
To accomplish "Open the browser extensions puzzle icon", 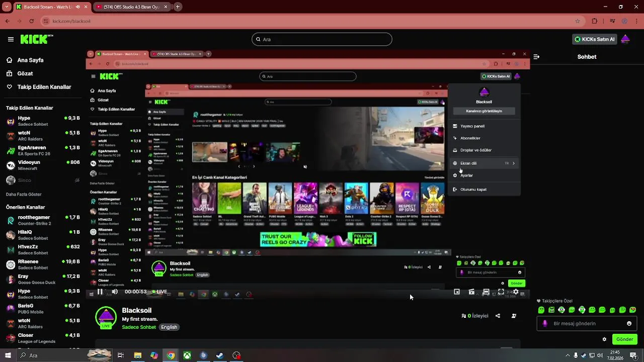I will 595,21.
